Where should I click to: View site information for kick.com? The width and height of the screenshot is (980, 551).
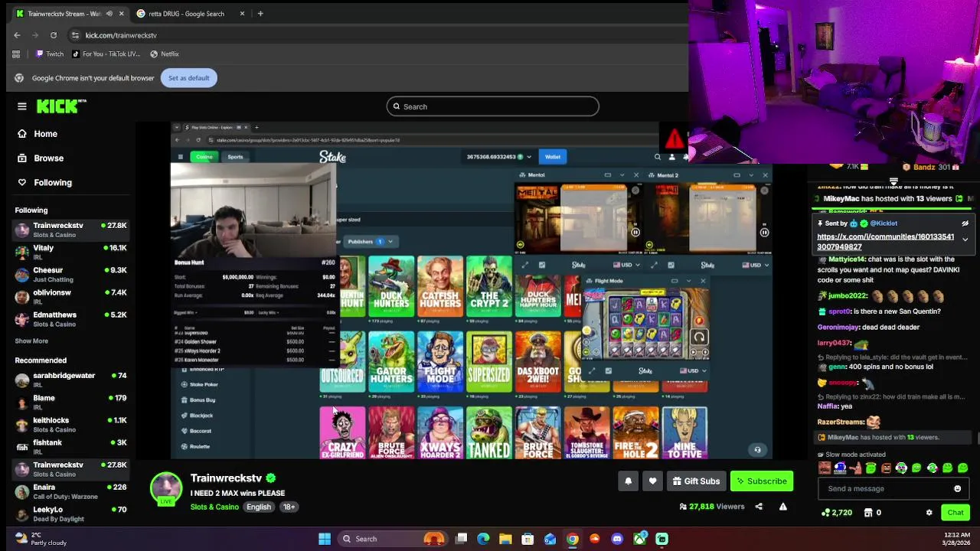point(75,35)
